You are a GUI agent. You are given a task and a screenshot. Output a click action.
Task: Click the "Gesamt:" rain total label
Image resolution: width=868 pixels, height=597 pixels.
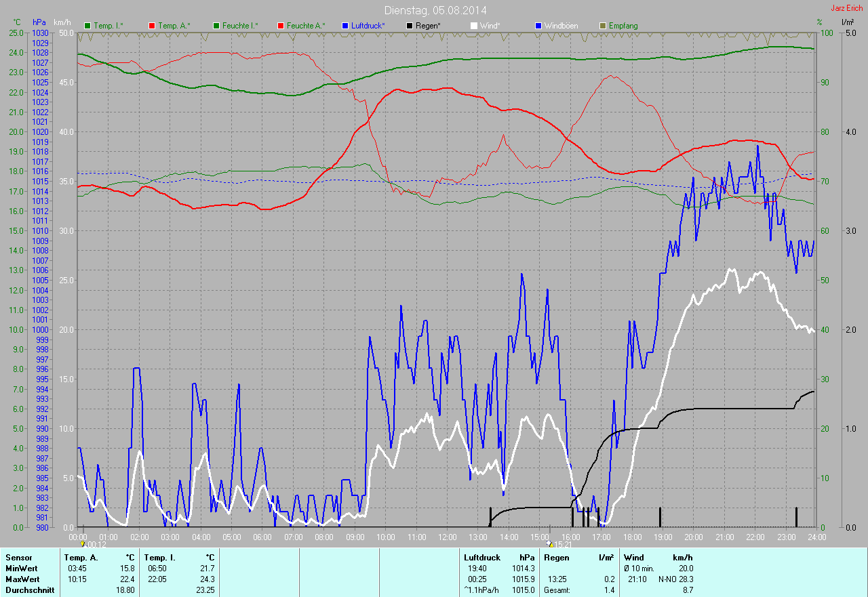coord(557,590)
